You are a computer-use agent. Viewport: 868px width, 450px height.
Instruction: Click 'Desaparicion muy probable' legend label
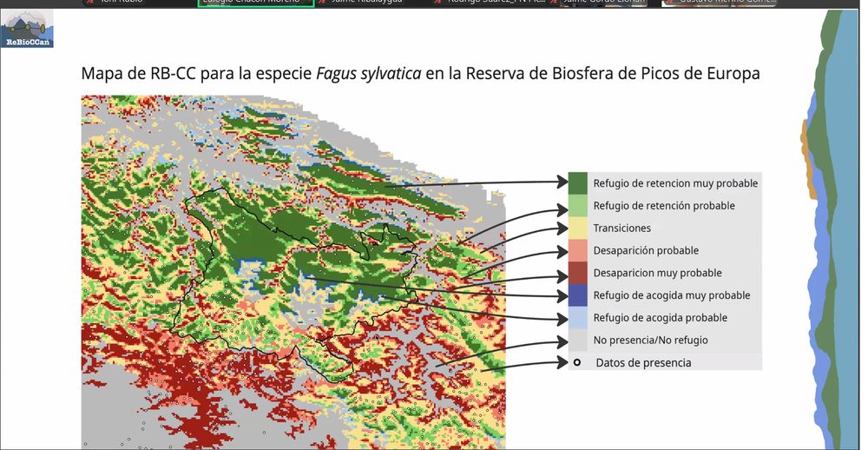[x=658, y=273]
